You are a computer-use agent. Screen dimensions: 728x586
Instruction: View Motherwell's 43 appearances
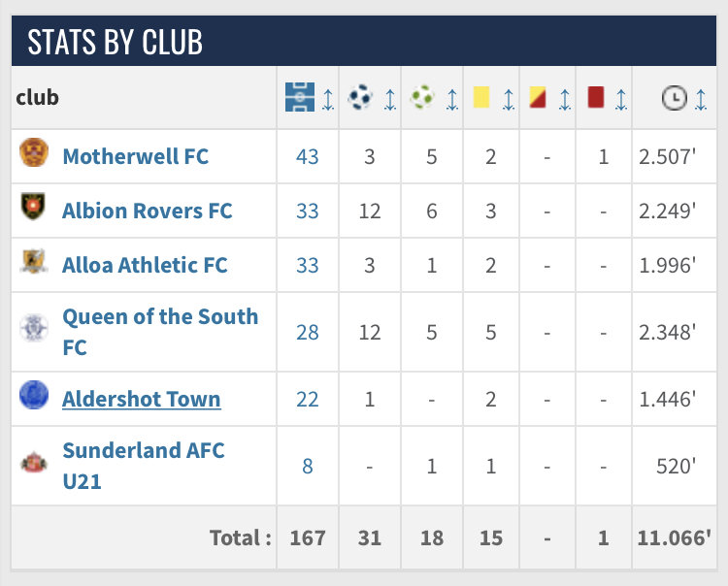point(308,156)
